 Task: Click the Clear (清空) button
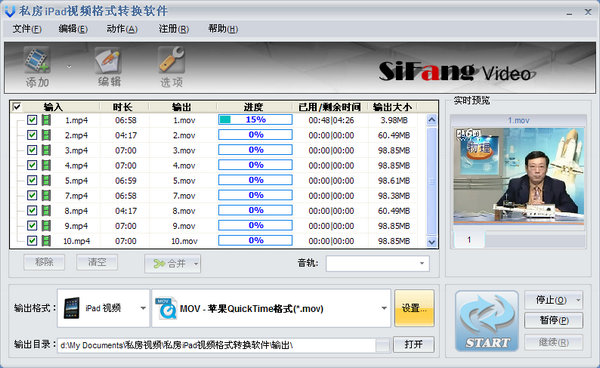click(97, 262)
